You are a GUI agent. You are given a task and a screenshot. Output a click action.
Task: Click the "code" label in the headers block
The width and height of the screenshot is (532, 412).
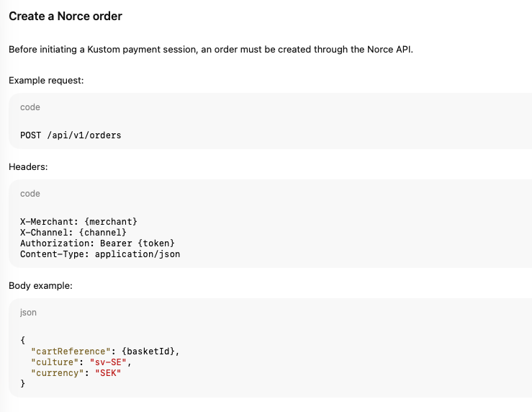pos(30,194)
